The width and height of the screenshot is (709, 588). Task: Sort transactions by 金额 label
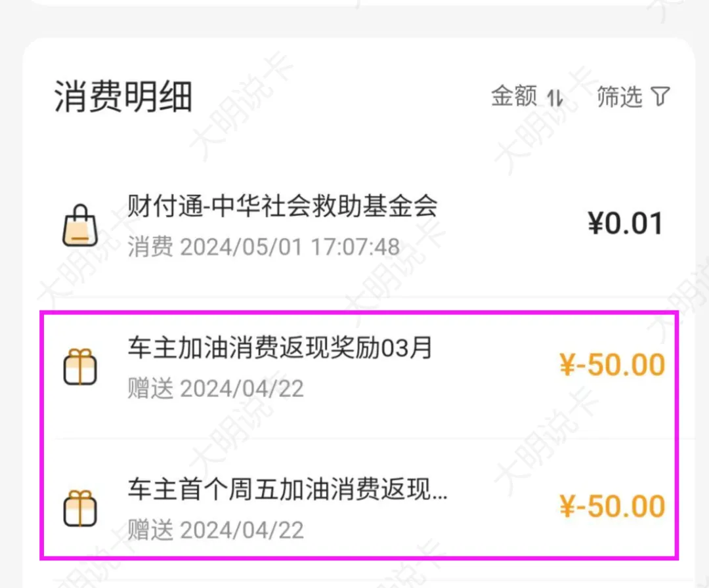point(514,96)
